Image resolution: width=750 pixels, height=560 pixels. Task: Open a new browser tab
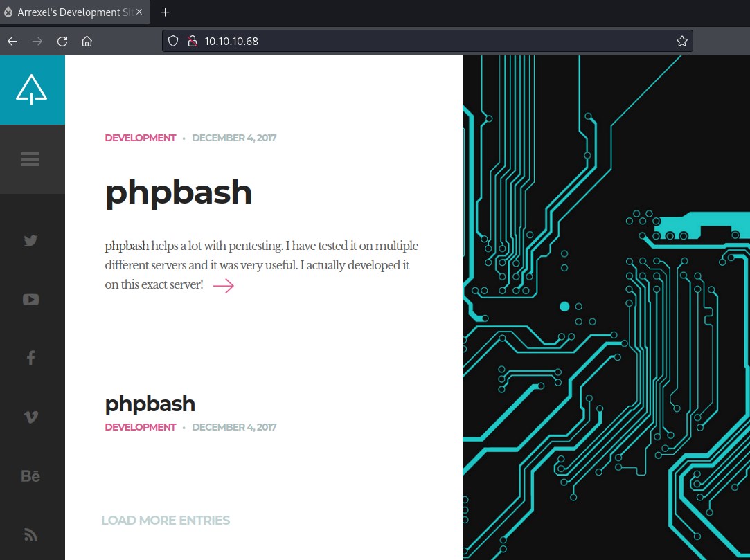pos(166,12)
